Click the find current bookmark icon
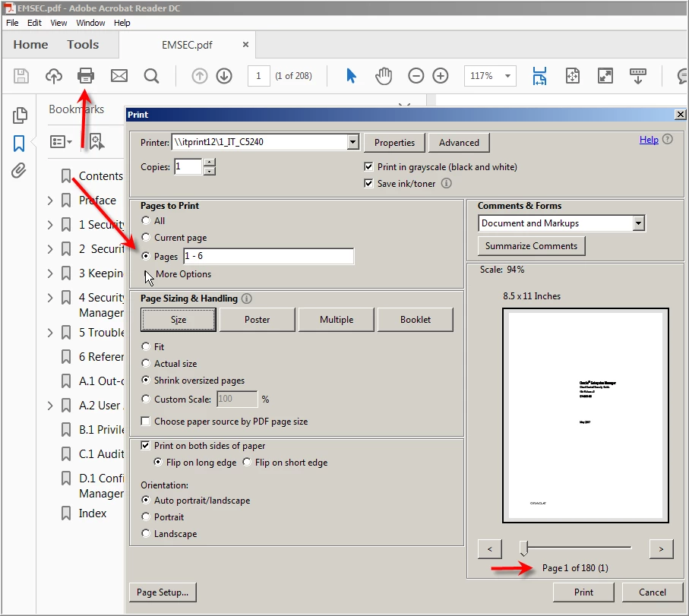The image size is (689, 616). tap(96, 142)
